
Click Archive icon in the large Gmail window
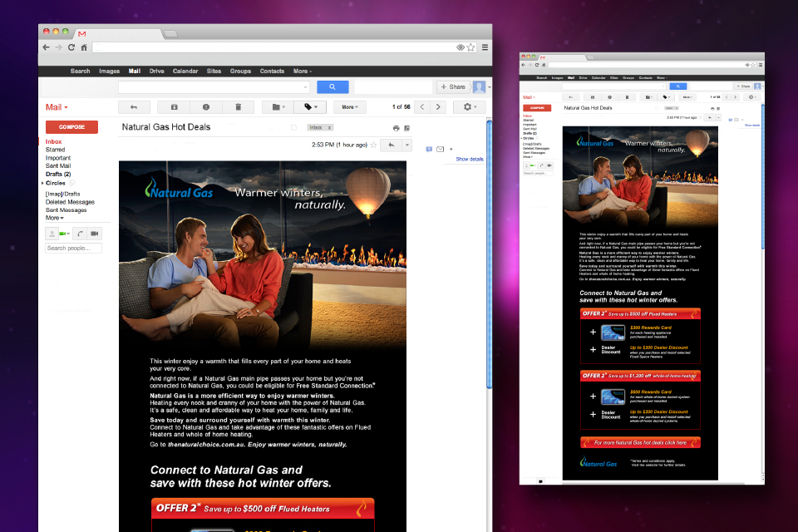(x=174, y=107)
